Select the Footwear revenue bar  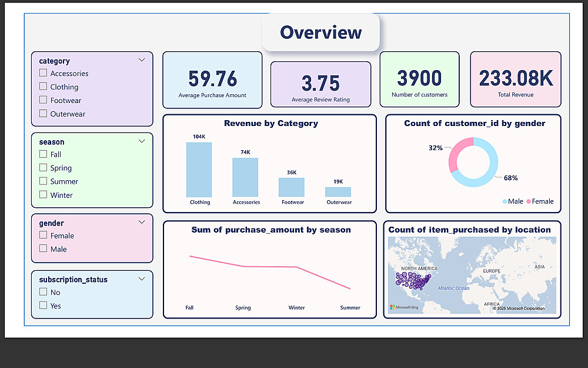292,187
